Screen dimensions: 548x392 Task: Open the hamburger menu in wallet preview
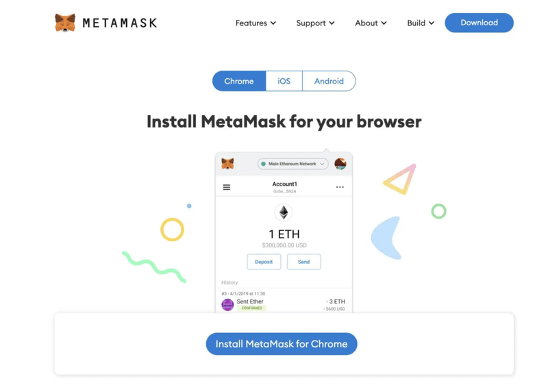(227, 187)
